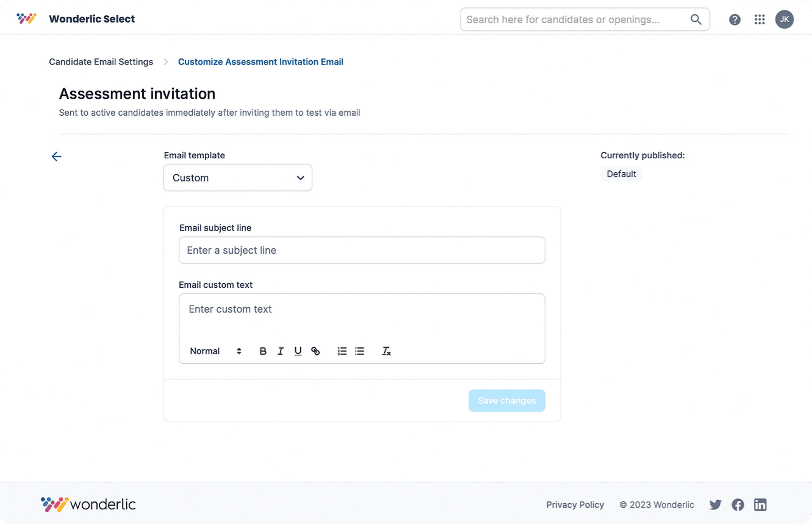Toggle italic formatting in editor toolbar
Image resolution: width=812 pixels, height=524 pixels.
point(280,351)
